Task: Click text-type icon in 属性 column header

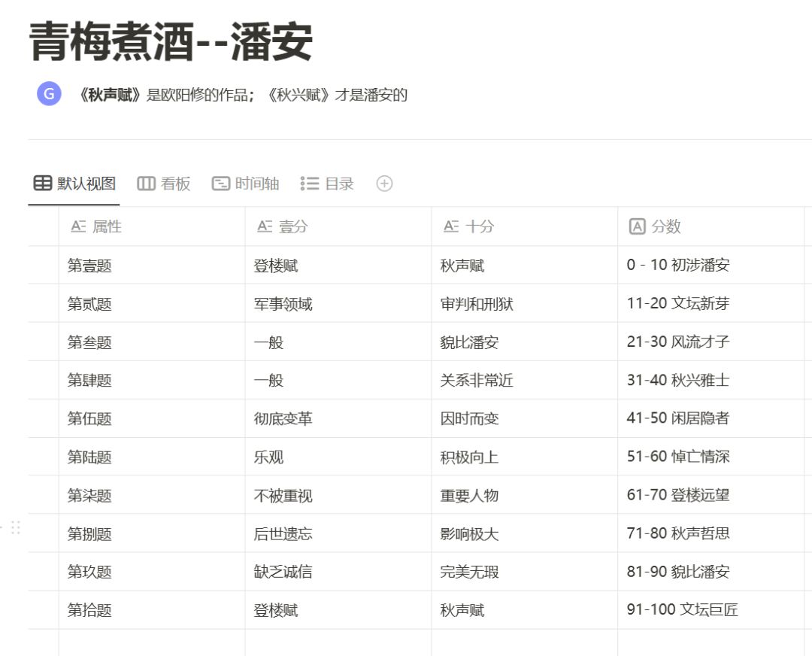Action: (x=78, y=226)
